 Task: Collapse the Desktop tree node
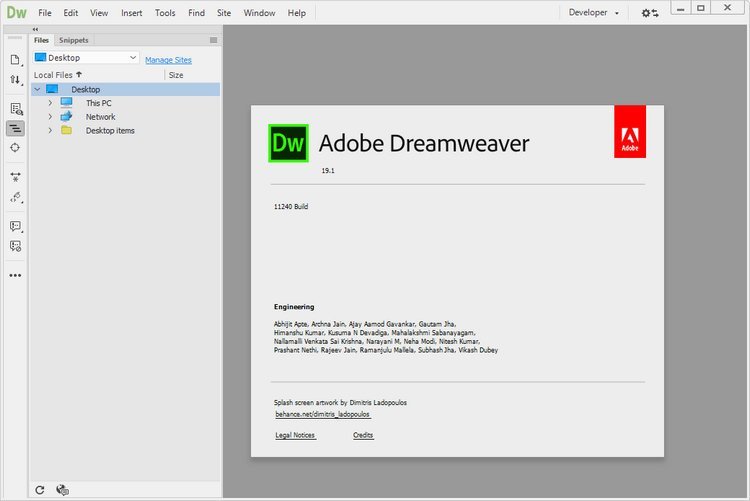point(37,89)
